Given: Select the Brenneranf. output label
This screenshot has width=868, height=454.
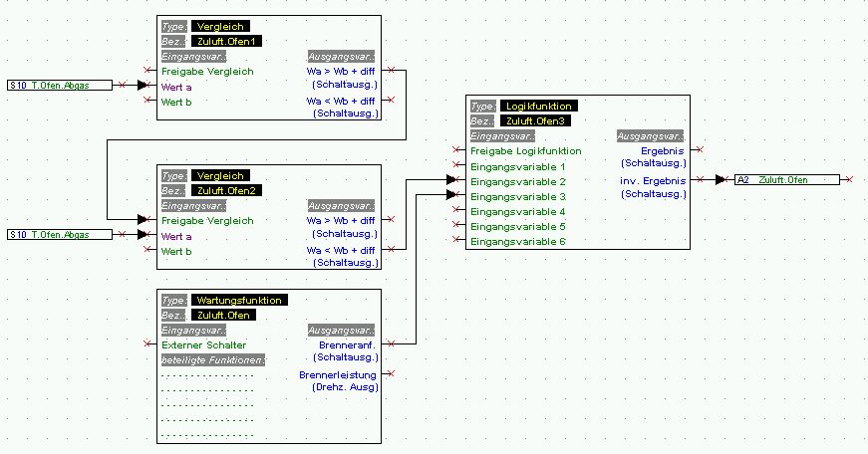Looking at the screenshot, I should (347, 345).
